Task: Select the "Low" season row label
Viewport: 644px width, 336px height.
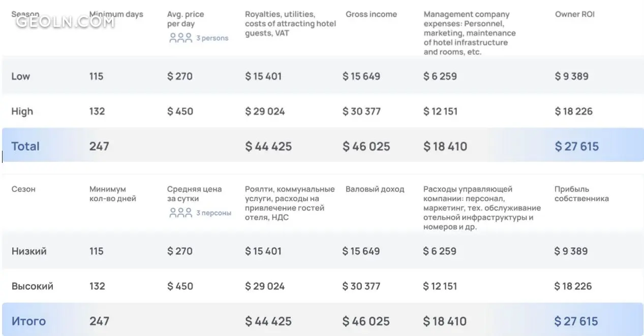Action: 21,76
